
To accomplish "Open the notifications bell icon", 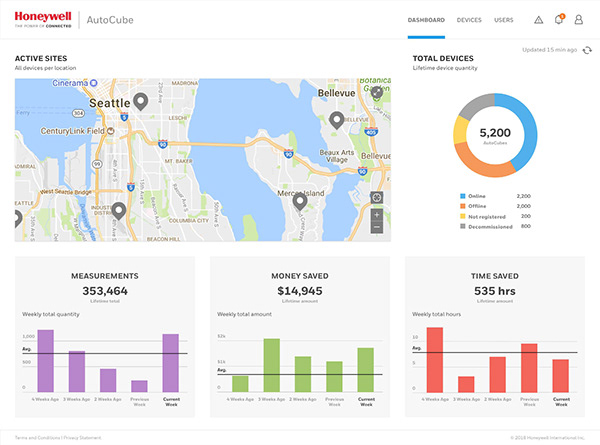I will click(x=559, y=19).
